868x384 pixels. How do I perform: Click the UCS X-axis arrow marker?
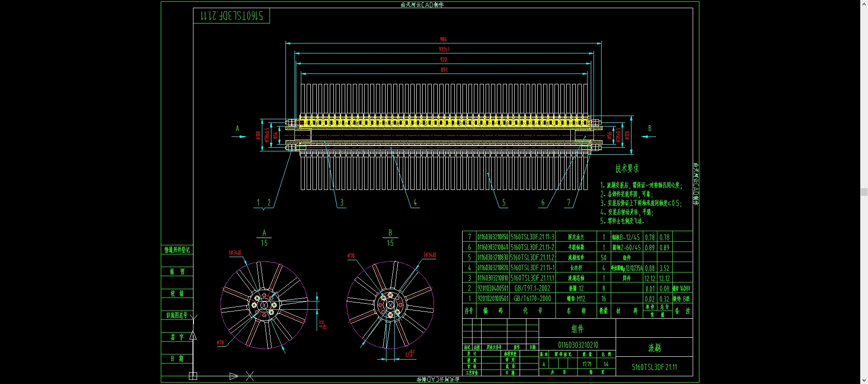[234, 376]
